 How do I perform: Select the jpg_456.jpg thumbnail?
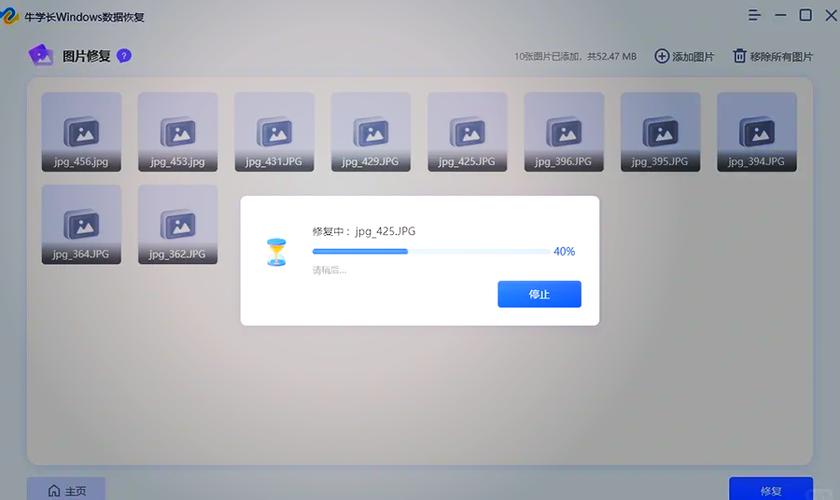(x=81, y=132)
